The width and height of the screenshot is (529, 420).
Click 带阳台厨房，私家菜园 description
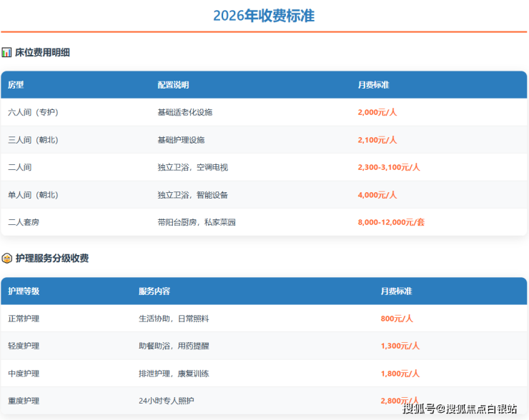tap(197, 222)
